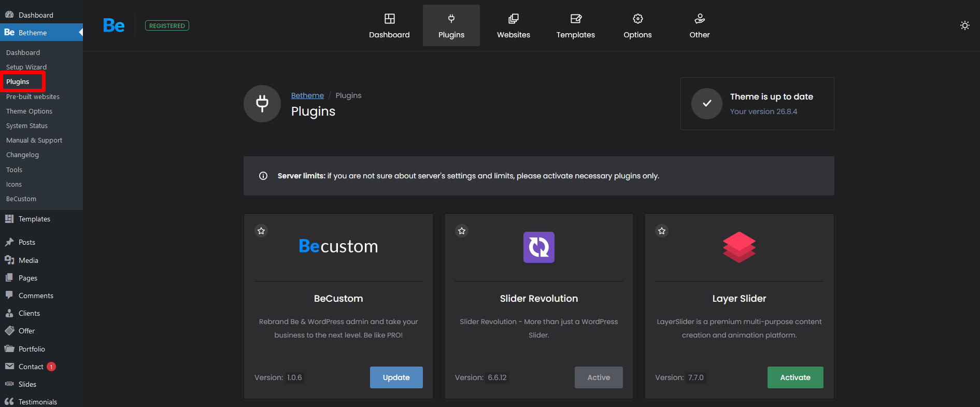Click the checkmark icon in Theme is up to date

707,104
